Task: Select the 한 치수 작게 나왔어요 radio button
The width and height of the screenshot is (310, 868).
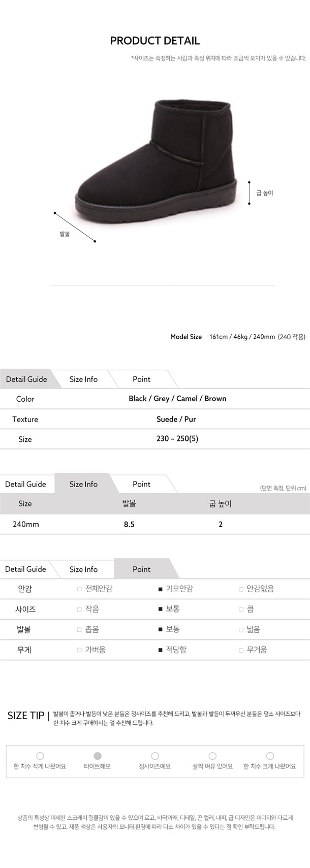Action: (40, 756)
